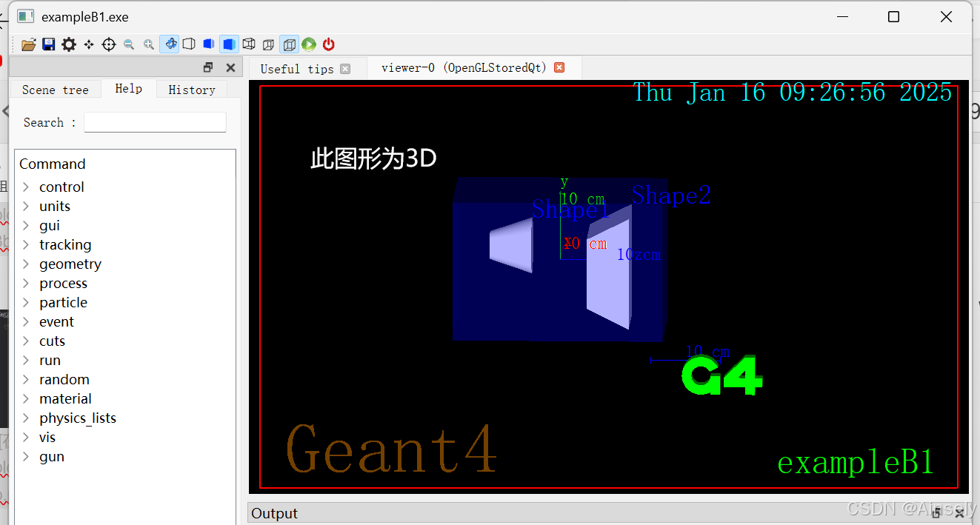Select the pick crosshair tool

pyautogui.click(x=109, y=44)
